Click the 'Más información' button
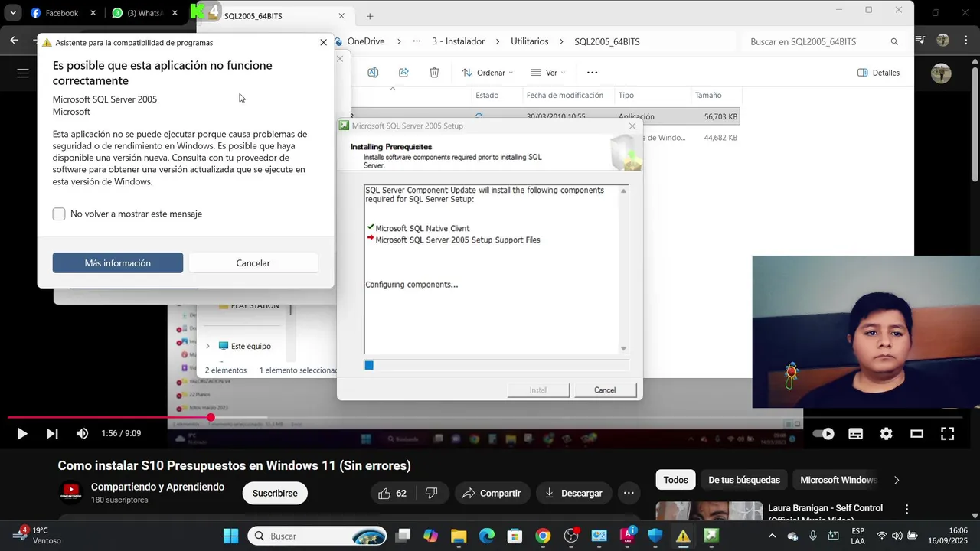 (118, 263)
